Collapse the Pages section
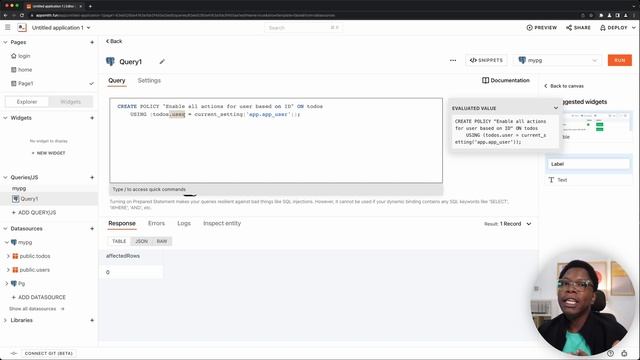 click(x=5, y=42)
